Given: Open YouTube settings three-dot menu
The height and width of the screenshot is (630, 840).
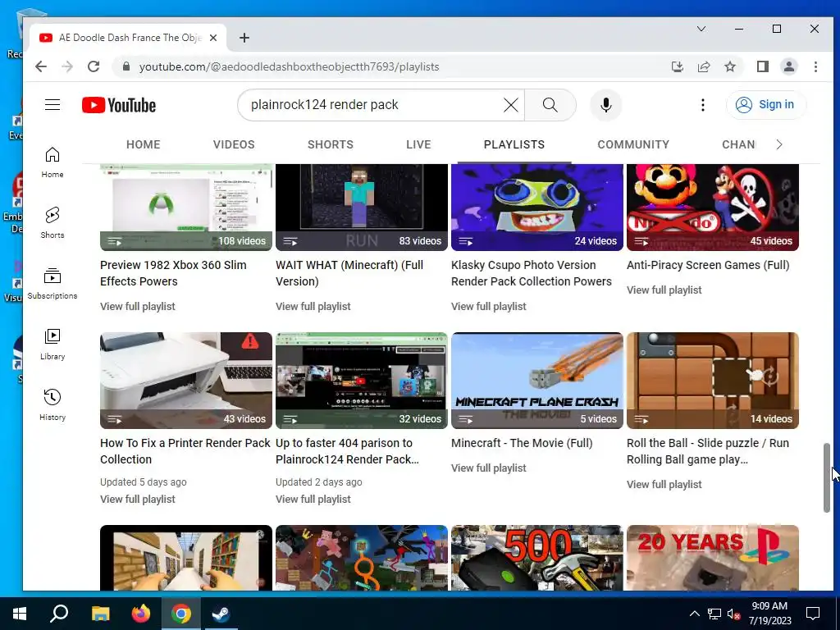Looking at the screenshot, I should [x=703, y=105].
